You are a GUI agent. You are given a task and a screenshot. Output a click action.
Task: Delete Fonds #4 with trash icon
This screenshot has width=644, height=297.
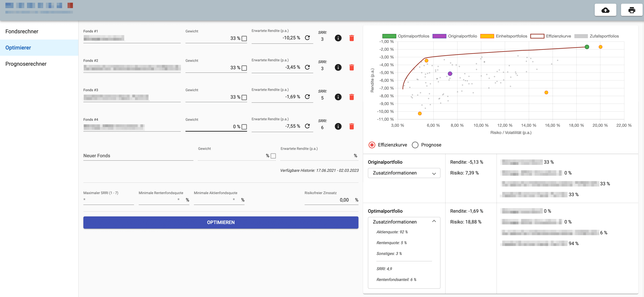352,126
